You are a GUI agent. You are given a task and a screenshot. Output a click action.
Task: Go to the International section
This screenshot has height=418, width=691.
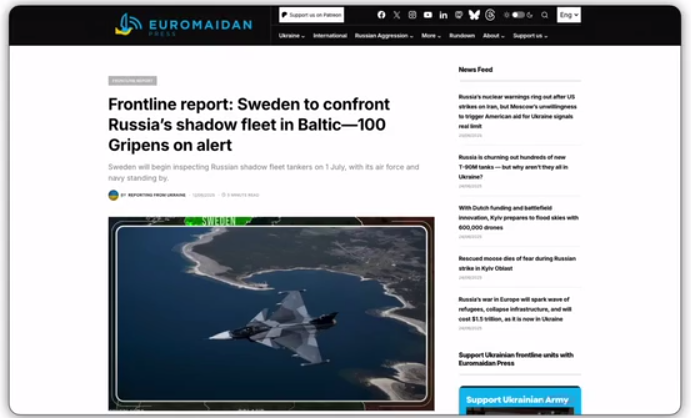329,36
